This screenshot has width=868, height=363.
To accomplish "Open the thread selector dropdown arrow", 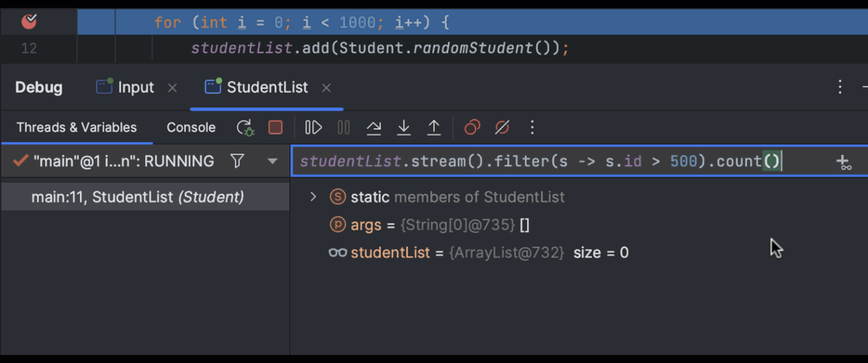I will (272, 161).
